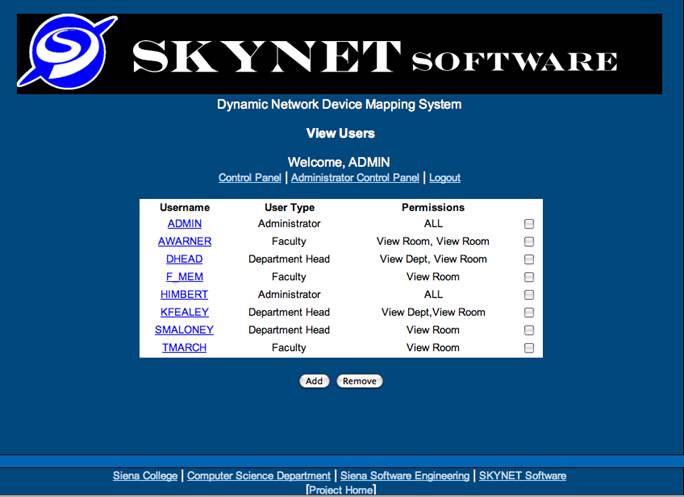684x497 pixels.
Task: View the KFEALEY username link
Action: [x=184, y=312]
